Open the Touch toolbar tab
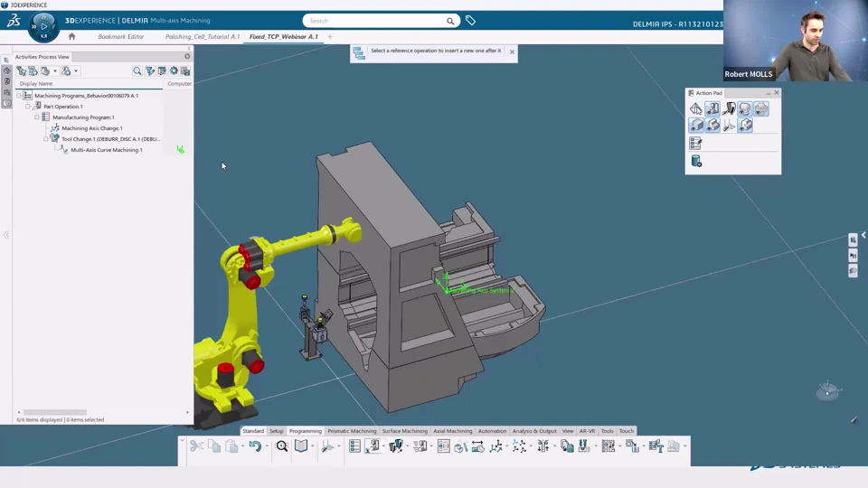 click(x=626, y=431)
